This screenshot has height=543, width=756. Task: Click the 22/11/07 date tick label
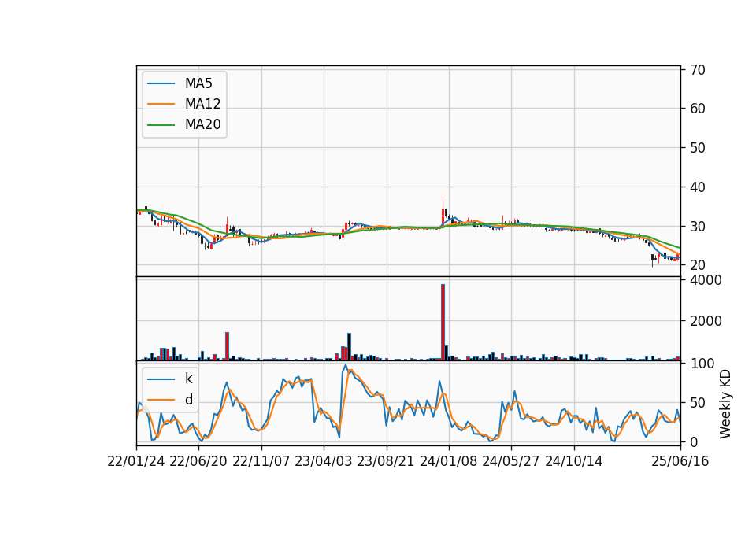click(x=261, y=461)
